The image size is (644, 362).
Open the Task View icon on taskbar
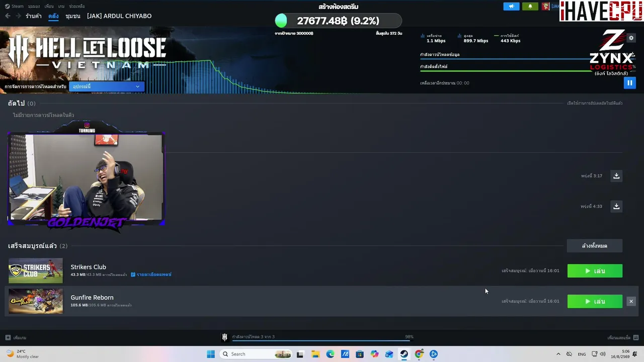300,354
